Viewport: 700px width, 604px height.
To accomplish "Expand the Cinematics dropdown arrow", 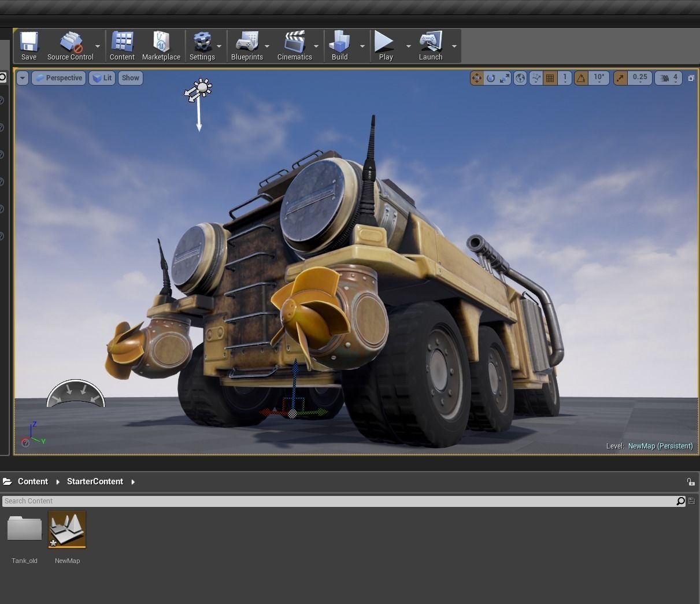I will 316,46.
